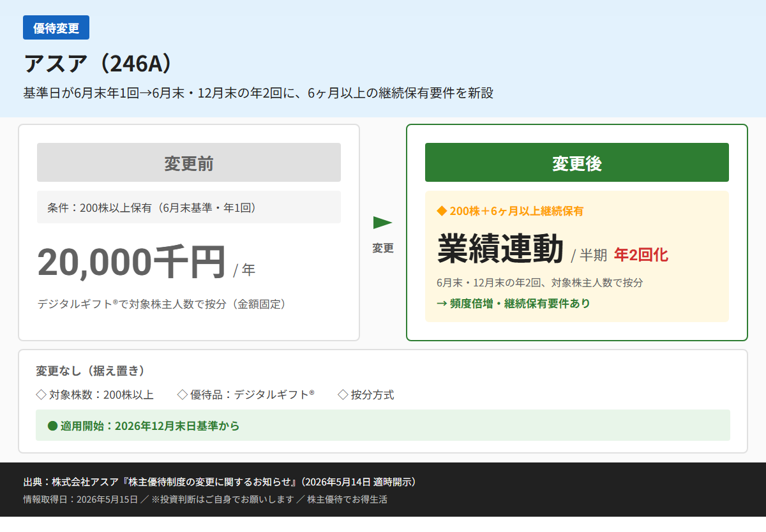Click → 頻度倍増・継続保有要件あり text
The image size is (766, 532).
[514, 304]
